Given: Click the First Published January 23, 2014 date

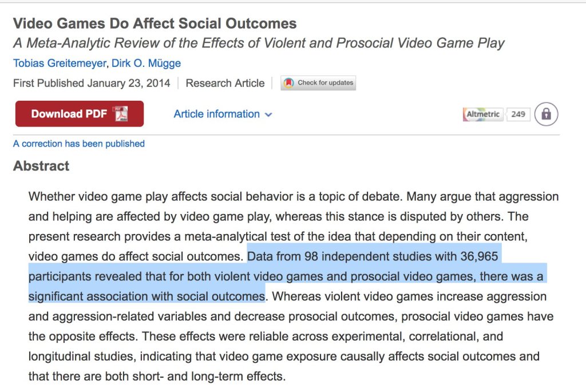Looking at the screenshot, I should 92,83.
